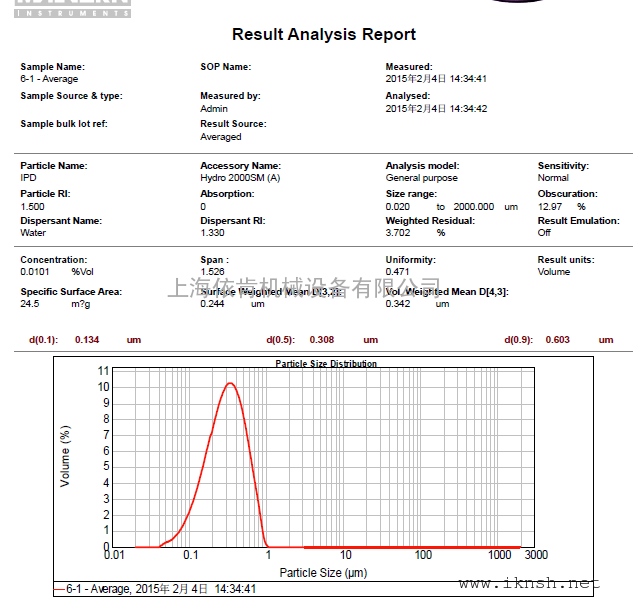
Task: Select the Measured timestamp ending 14:34:41
Action: click(x=436, y=79)
